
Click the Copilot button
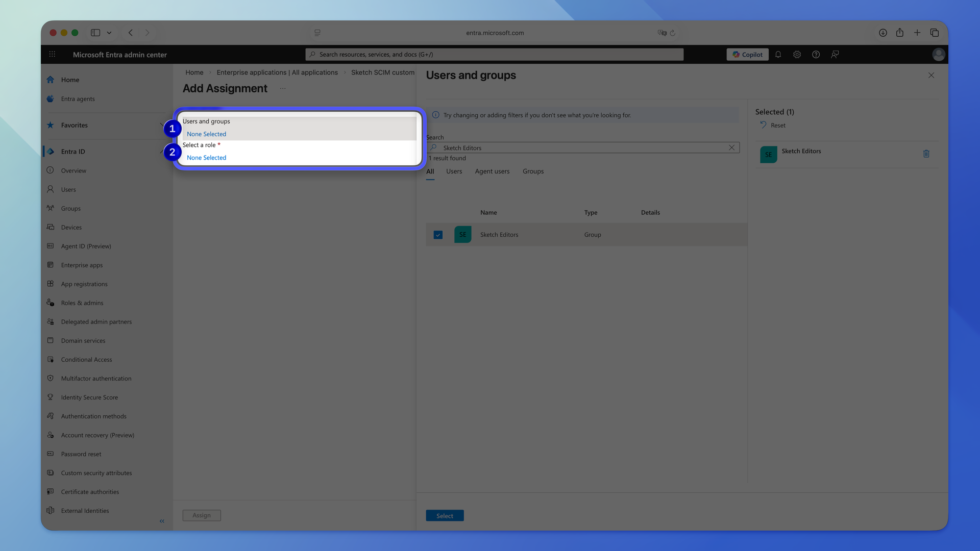click(747, 54)
